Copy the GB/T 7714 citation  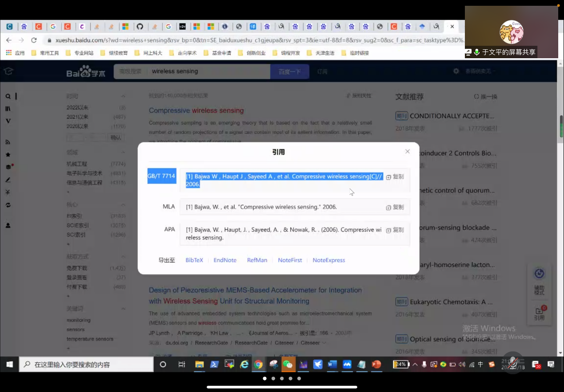click(x=395, y=177)
